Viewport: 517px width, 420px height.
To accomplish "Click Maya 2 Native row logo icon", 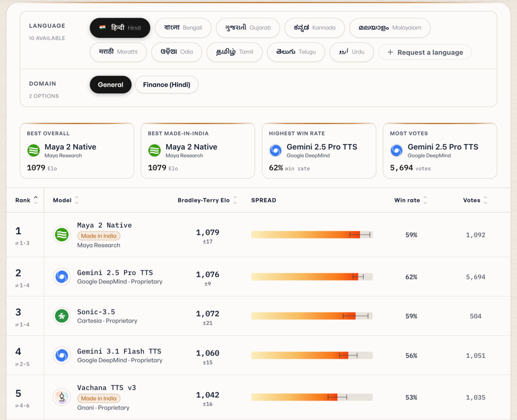I will pos(62,235).
